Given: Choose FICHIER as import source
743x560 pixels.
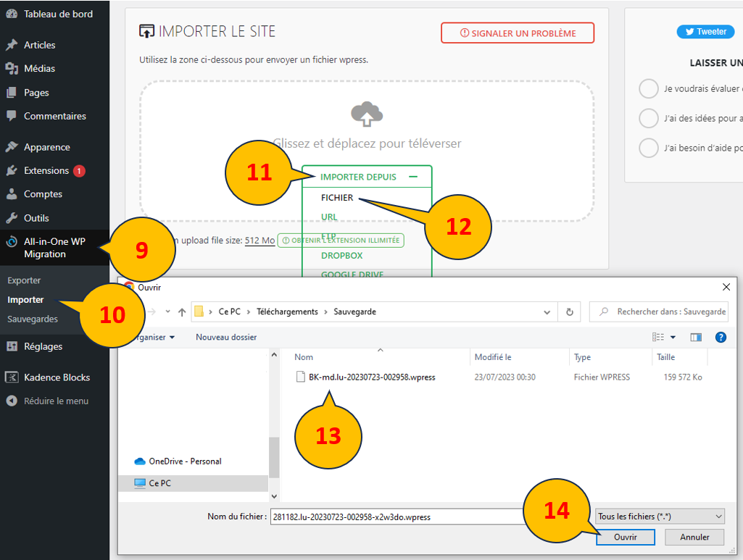Looking at the screenshot, I should point(337,197).
